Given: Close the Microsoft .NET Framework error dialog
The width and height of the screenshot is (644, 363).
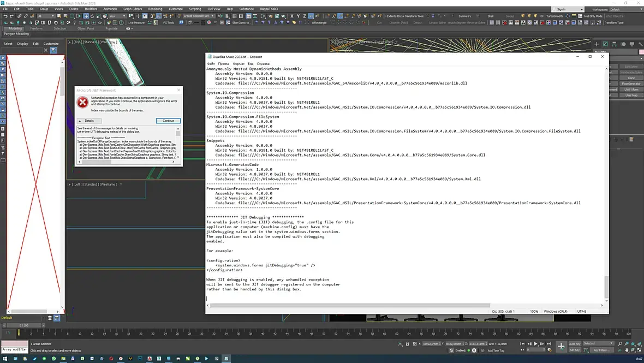Looking at the screenshot, I should [x=178, y=90].
